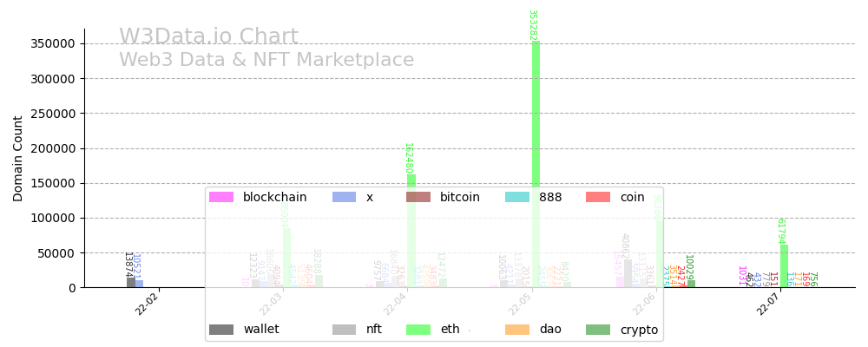Click the 22-02 x-axis tick label

(x=147, y=304)
